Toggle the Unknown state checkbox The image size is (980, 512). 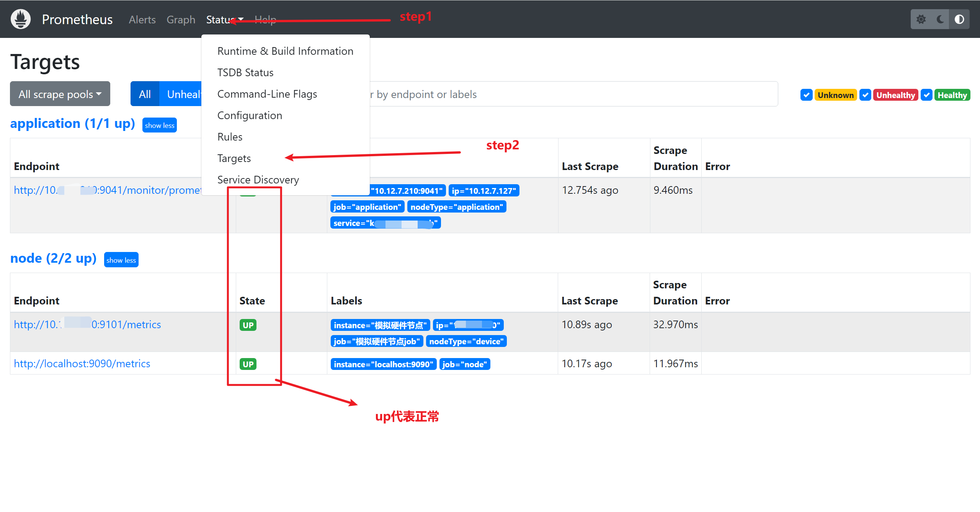(x=806, y=95)
